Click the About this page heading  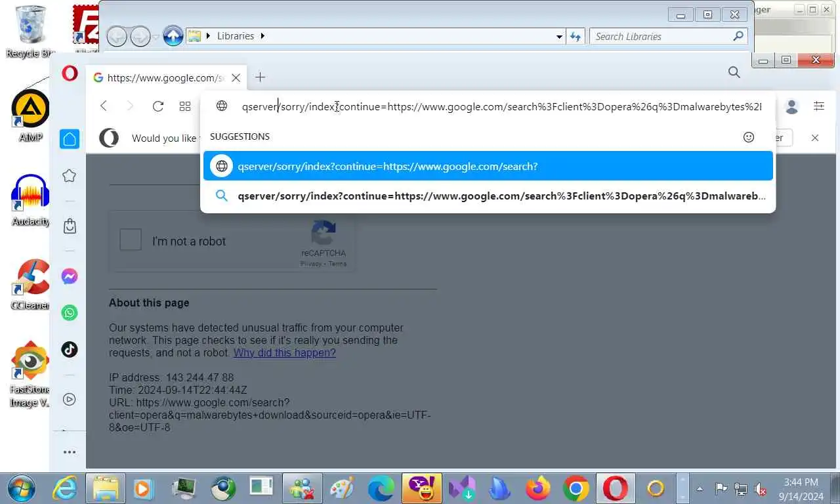click(x=149, y=303)
